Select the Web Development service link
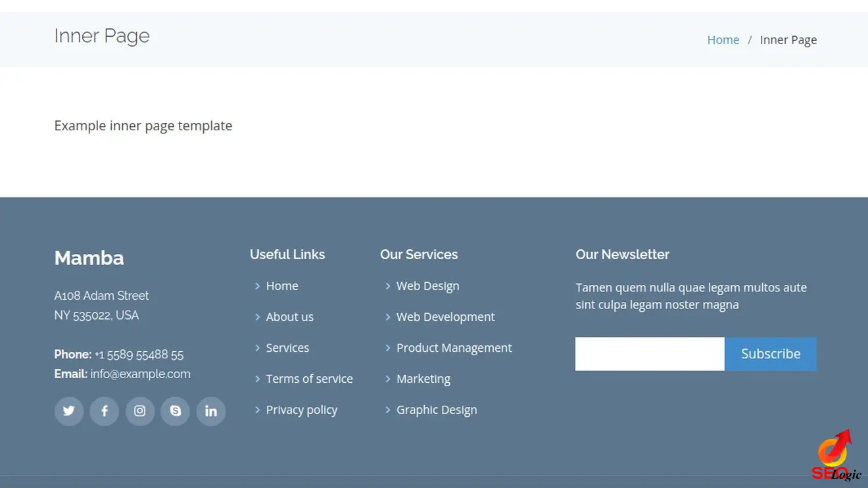This screenshot has height=488, width=868. tap(445, 317)
